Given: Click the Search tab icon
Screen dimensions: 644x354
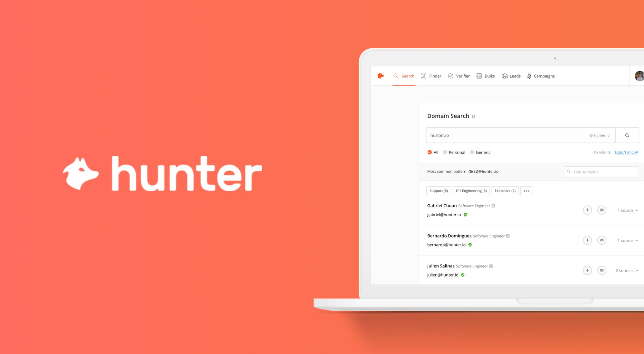Looking at the screenshot, I should pyautogui.click(x=395, y=75).
